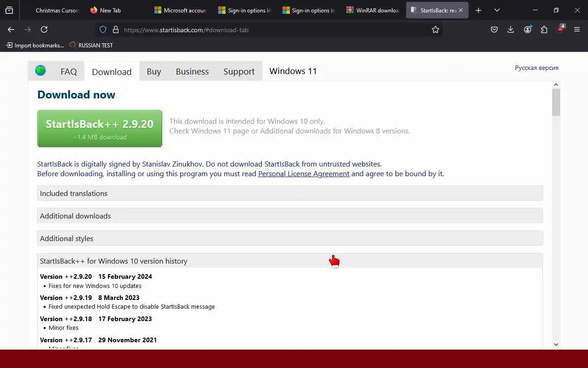List all tabs dropdown arrow

click(x=497, y=10)
